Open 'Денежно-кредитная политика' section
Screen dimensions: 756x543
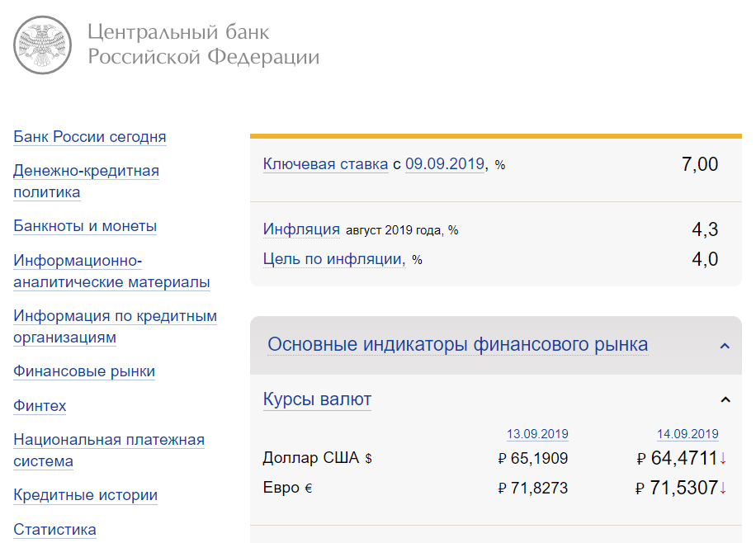87,182
